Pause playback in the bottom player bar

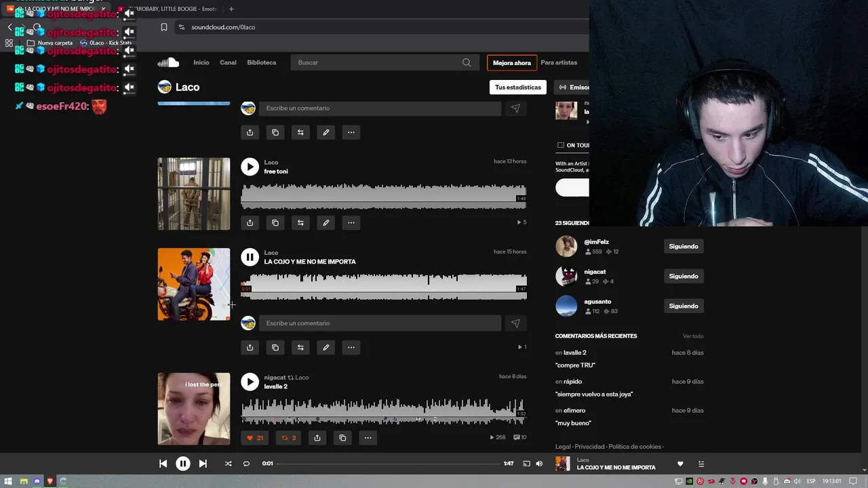tap(183, 464)
